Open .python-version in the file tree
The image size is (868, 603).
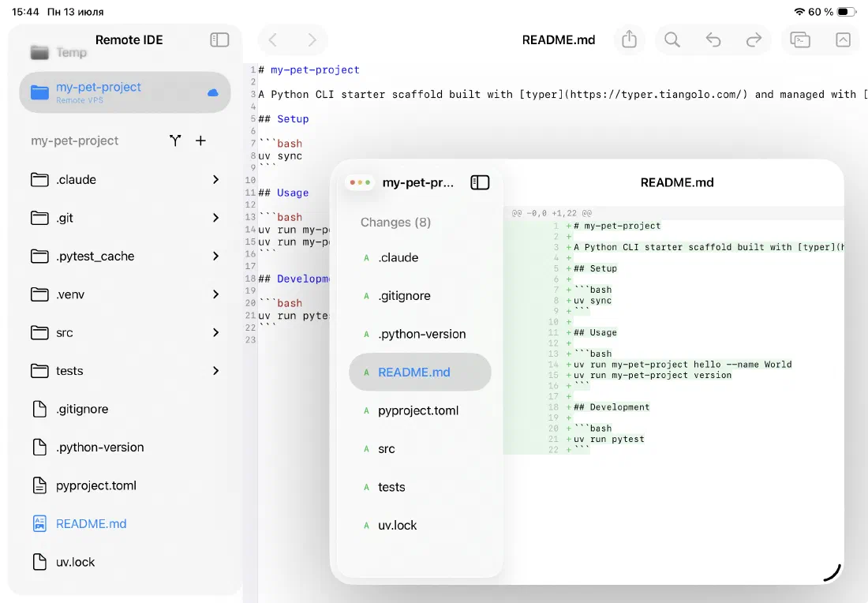pyautogui.click(x=125, y=447)
